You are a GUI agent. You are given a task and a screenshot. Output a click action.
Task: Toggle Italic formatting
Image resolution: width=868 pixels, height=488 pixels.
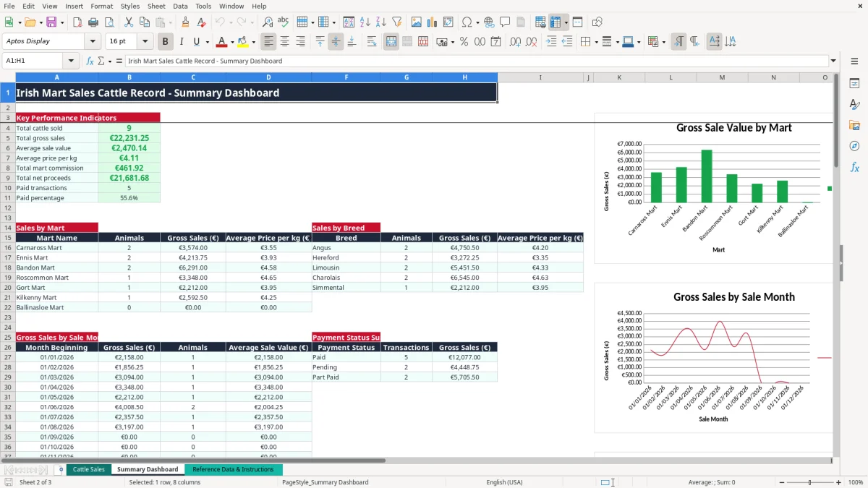pyautogui.click(x=181, y=42)
